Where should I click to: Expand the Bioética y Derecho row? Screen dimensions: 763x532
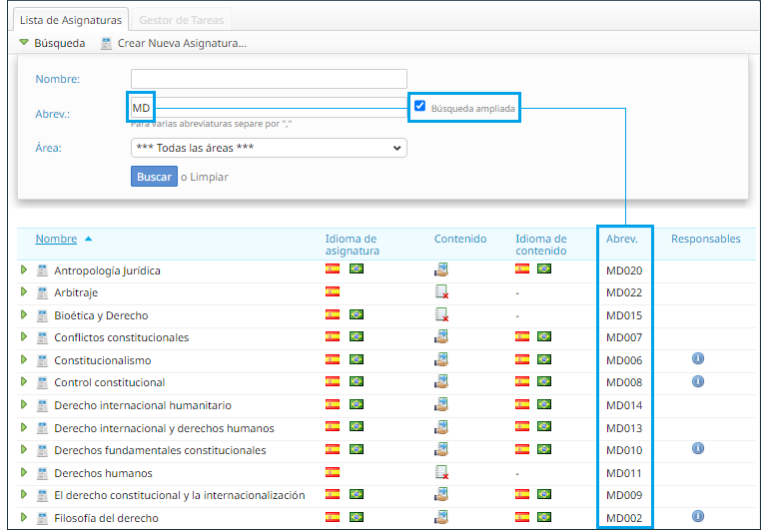coord(24,314)
